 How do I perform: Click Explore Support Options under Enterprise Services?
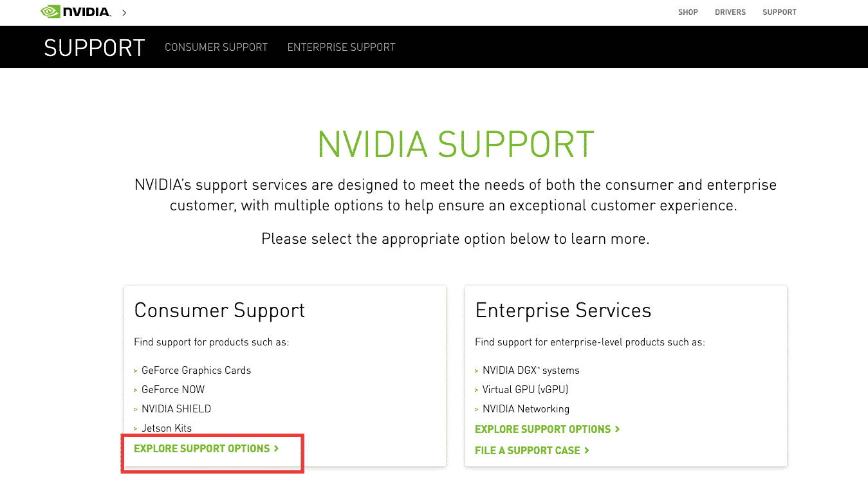coord(548,429)
